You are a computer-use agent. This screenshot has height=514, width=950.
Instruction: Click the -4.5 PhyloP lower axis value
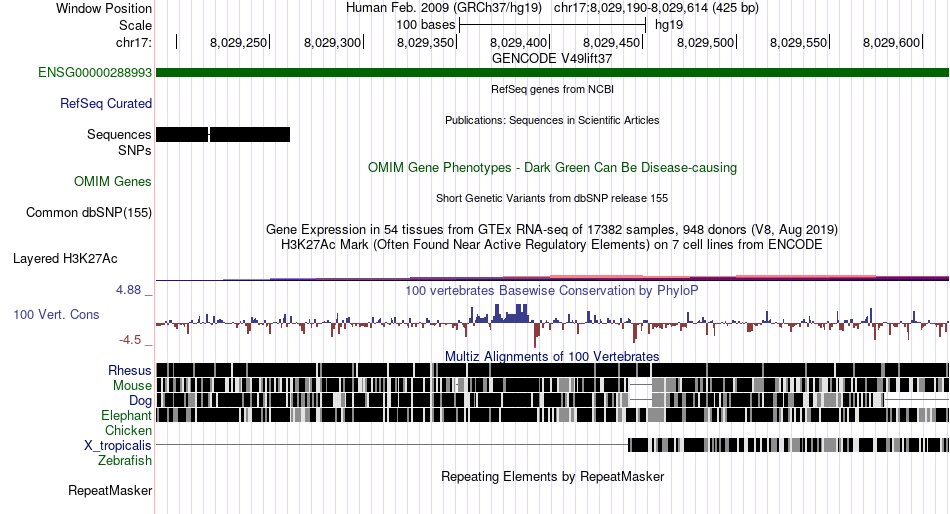(130, 340)
